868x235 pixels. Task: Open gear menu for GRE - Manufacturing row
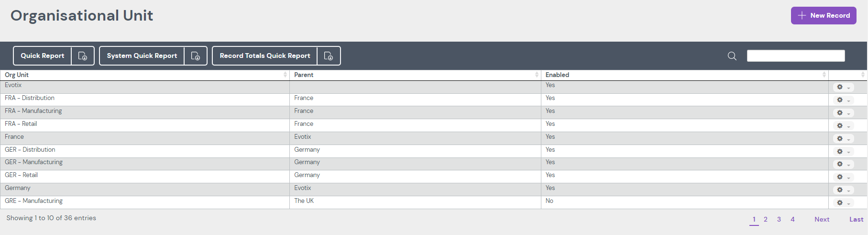pos(843,203)
